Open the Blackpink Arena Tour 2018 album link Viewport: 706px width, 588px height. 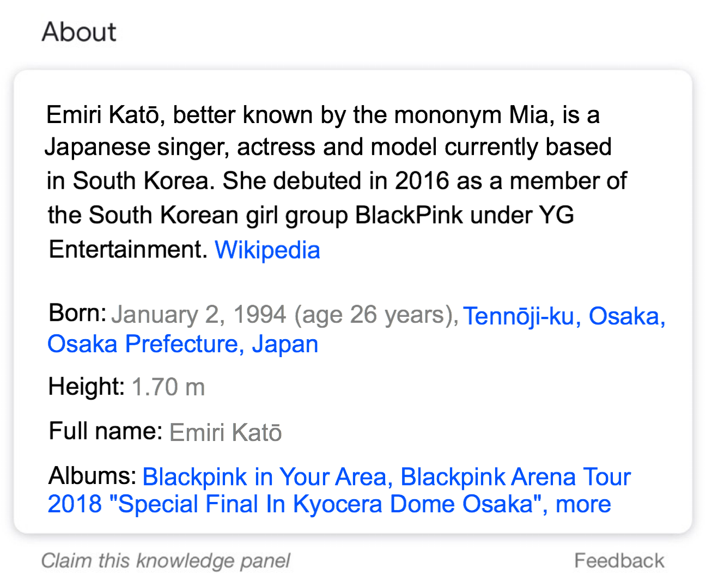tap(339, 491)
